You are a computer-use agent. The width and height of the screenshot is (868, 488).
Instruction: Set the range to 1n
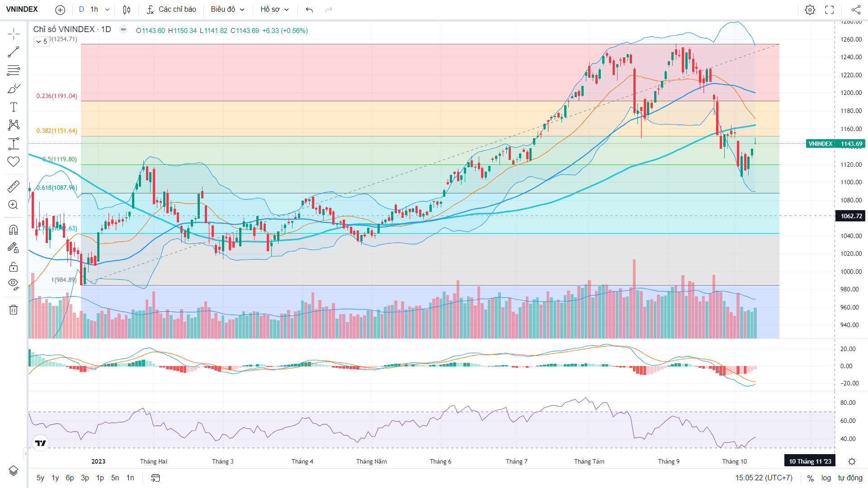(x=130, y=478)
